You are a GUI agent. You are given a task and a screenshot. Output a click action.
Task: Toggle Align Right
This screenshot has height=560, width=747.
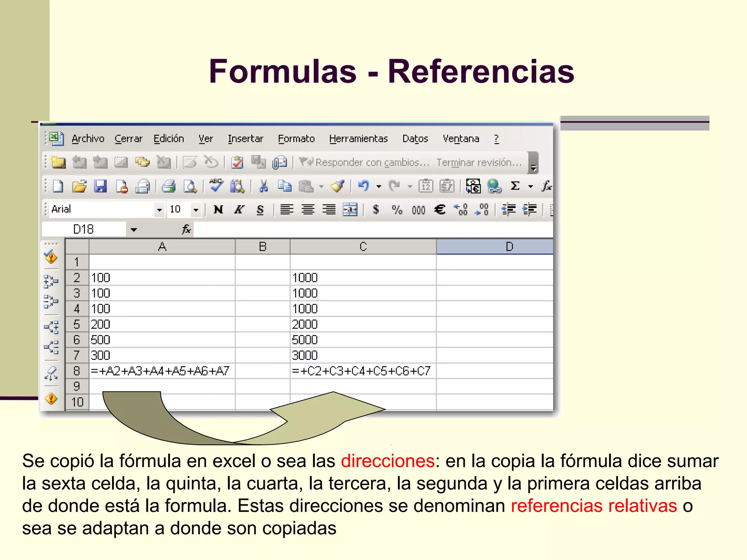(x=329, y=210)
